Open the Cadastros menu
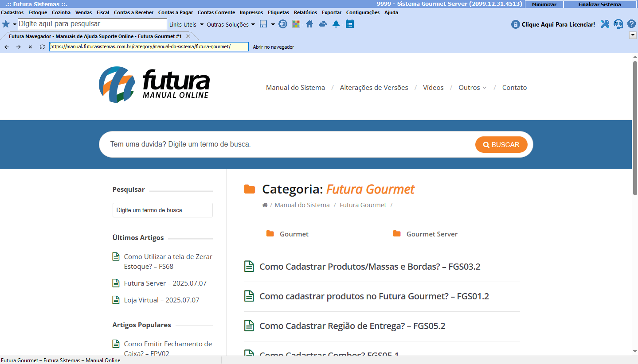Viewport: 638px width, 364px height. tap(12, 12)
